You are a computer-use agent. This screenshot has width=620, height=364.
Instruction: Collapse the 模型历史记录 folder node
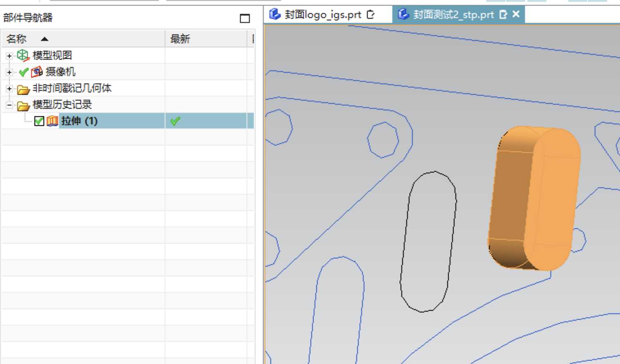(x=9, y=105)
